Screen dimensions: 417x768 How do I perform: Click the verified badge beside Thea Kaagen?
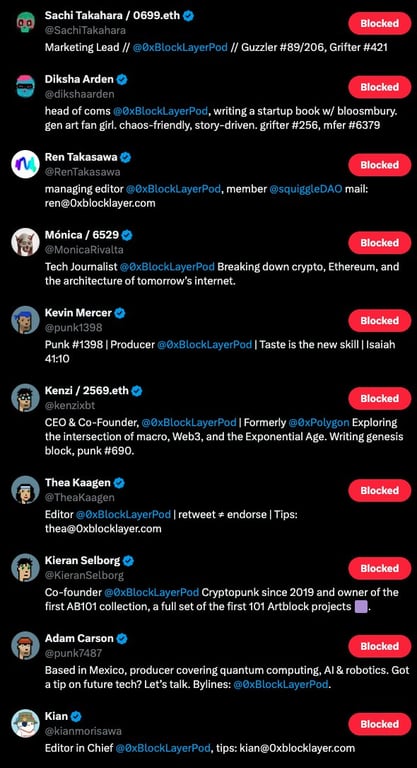coord(119,482)
